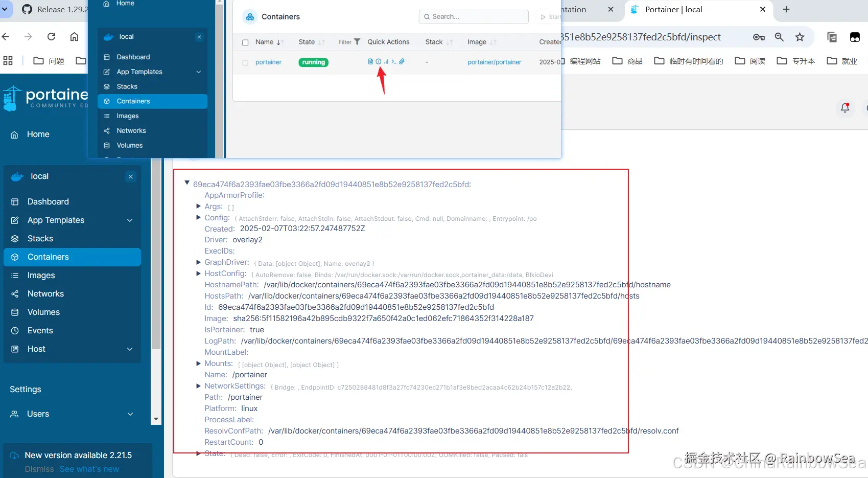Dismiss the new version notice
Viewport: 868px width, 478px height.
point(39,469)
